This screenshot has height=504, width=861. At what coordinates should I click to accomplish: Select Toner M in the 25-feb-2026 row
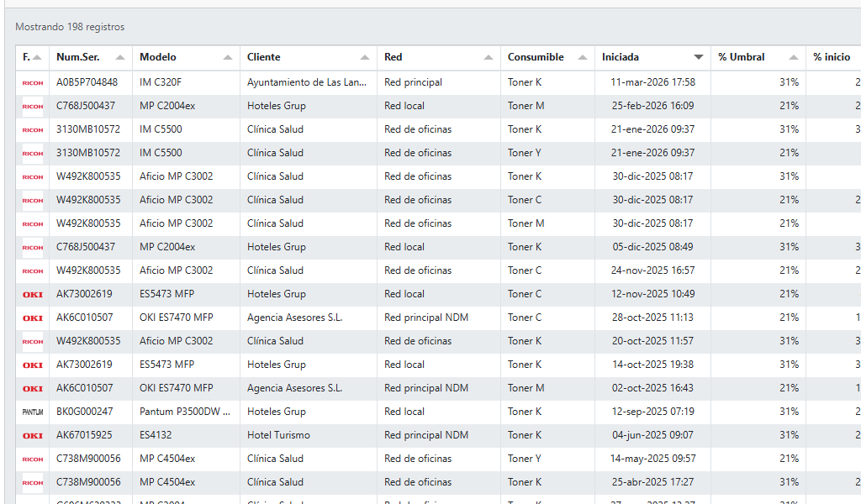pos(526,106)
